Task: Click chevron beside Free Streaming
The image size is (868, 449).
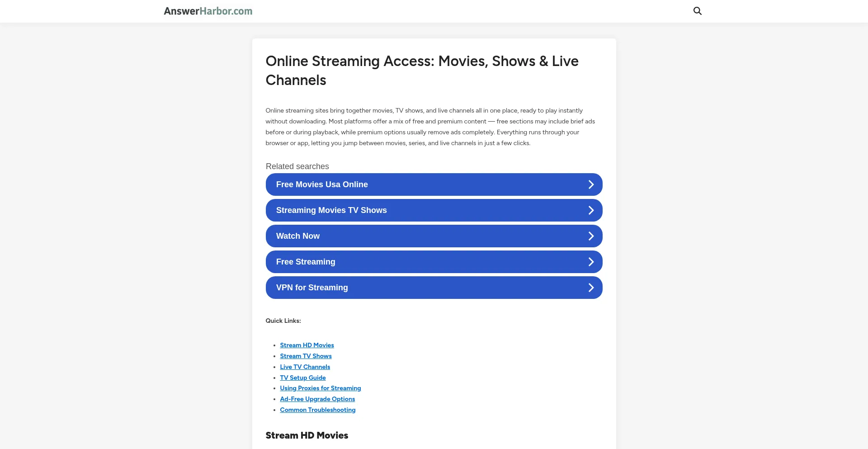Action: pyautogui.click(x=590, y=262)
